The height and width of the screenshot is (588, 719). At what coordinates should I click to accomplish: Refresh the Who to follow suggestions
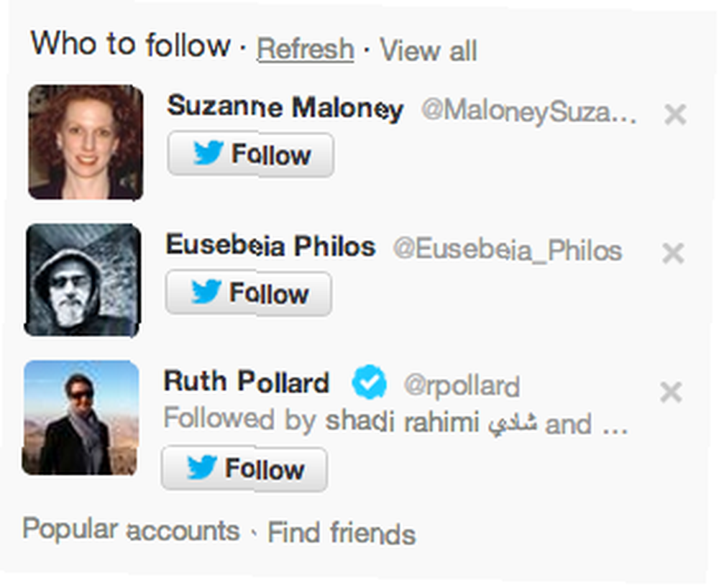click(305, 49)
